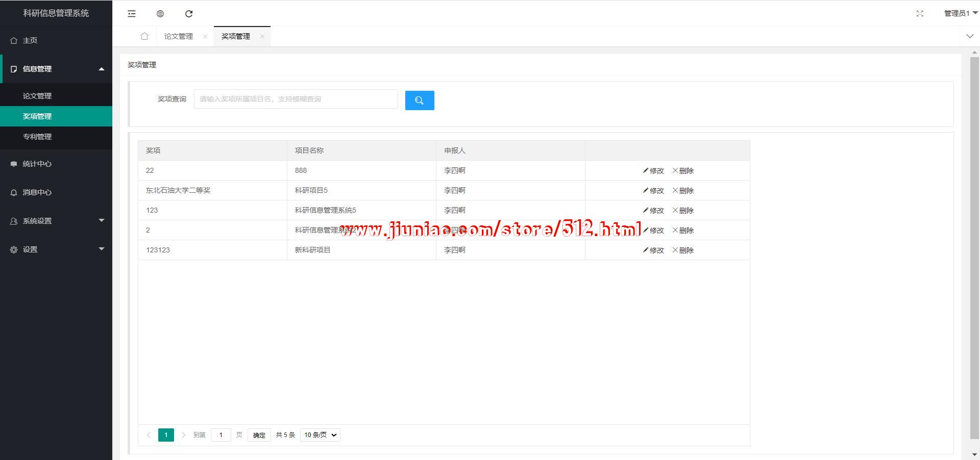
Task: Open the tab list chevron dropdown
Action: [970, 36]
